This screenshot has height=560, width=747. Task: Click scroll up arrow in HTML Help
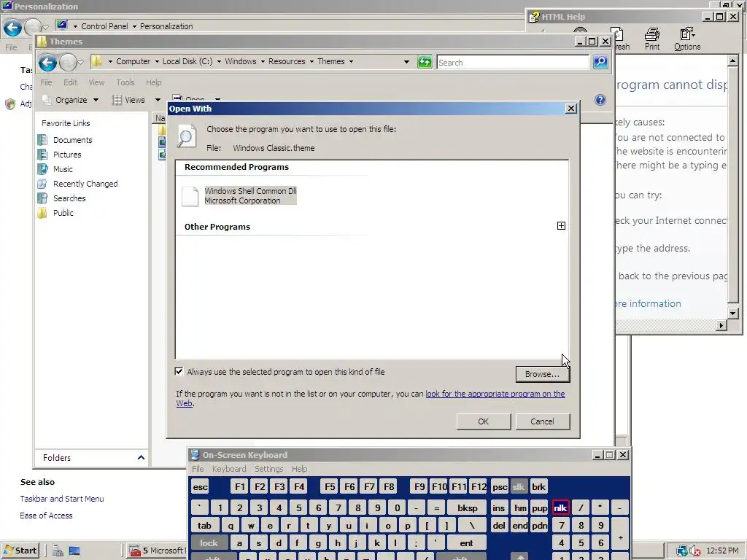click(732, 61)
